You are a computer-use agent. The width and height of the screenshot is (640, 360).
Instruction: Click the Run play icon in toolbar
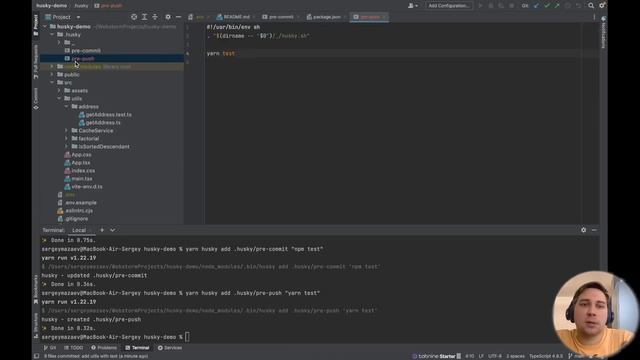click(480, 6)
